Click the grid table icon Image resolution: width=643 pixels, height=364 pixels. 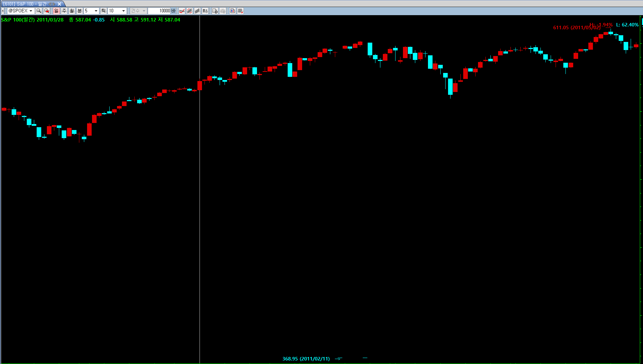[240, 11]
